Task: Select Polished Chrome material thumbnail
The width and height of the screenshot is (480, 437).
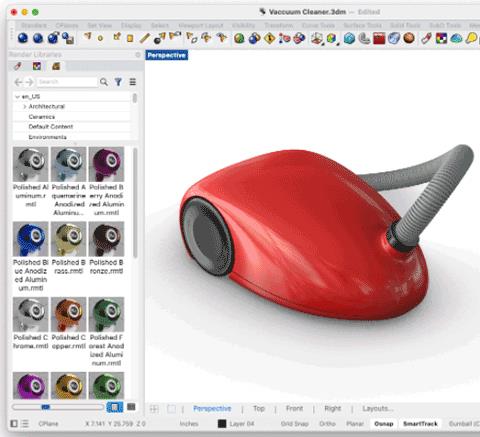Action: pyautogui.click(x=30, y=314)
